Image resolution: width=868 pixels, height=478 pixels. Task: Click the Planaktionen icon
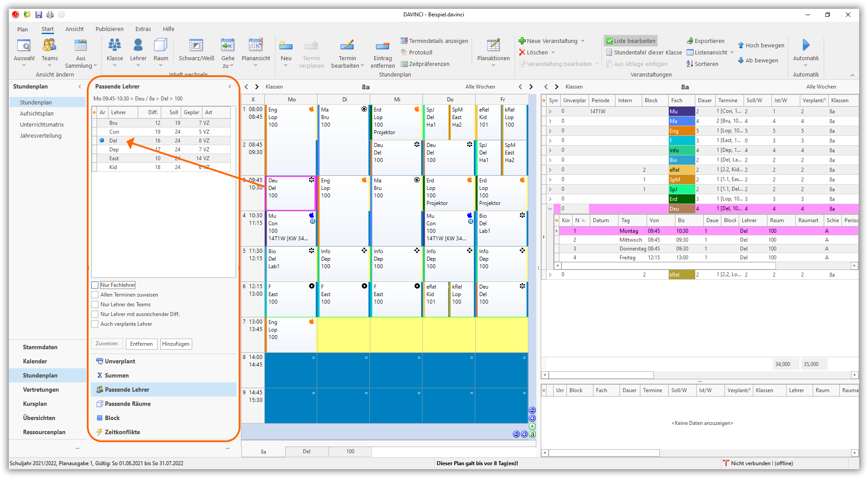click(493, 45)
